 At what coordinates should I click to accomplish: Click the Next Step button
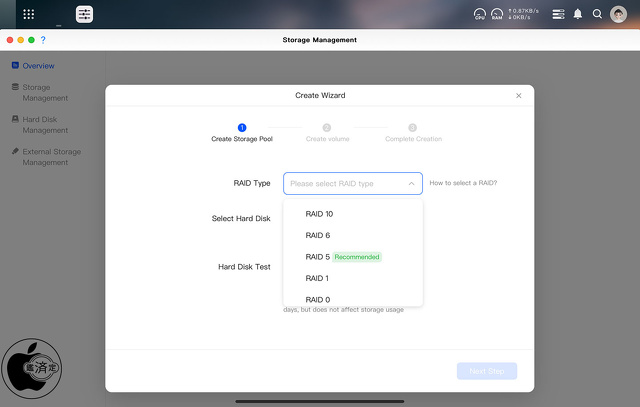point(487,371)
